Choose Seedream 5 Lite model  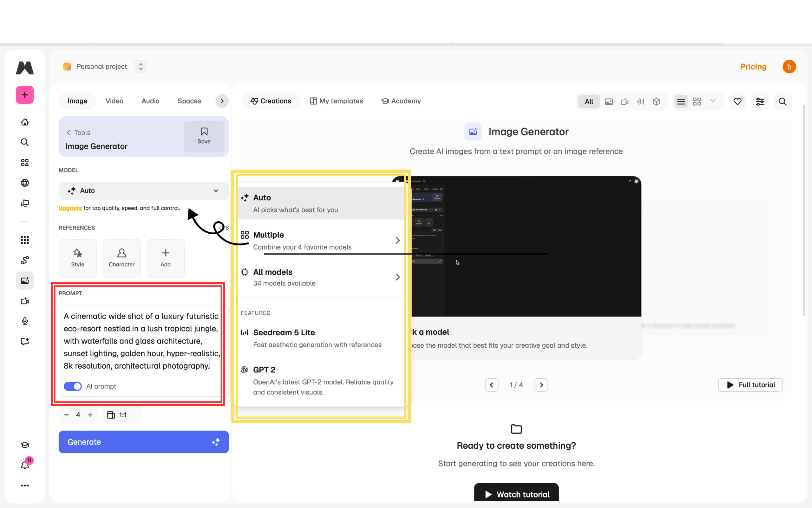pos(321,338)
